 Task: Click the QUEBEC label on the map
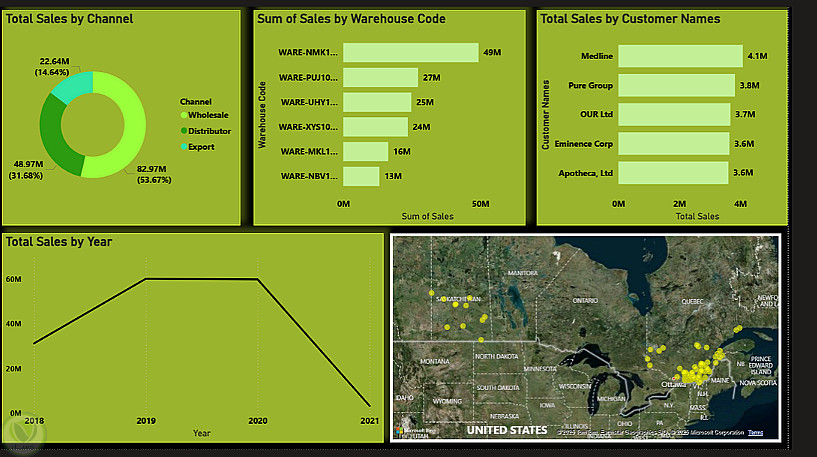pyautogui.click(x=692, y=302)
